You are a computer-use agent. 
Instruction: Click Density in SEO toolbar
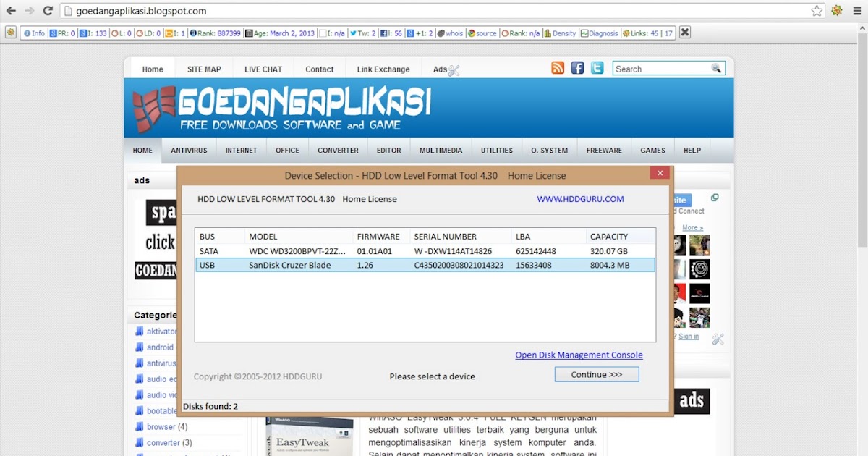click(561, 33)
